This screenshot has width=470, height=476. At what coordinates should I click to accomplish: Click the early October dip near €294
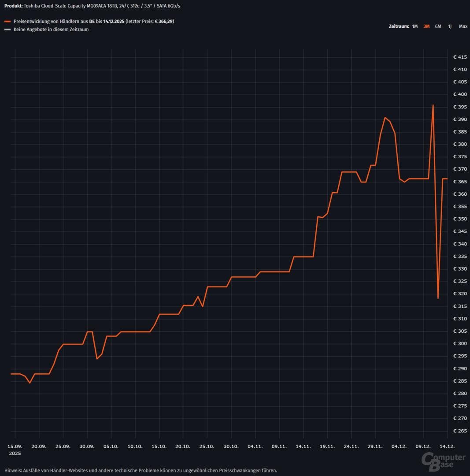(x=97, y=359)
